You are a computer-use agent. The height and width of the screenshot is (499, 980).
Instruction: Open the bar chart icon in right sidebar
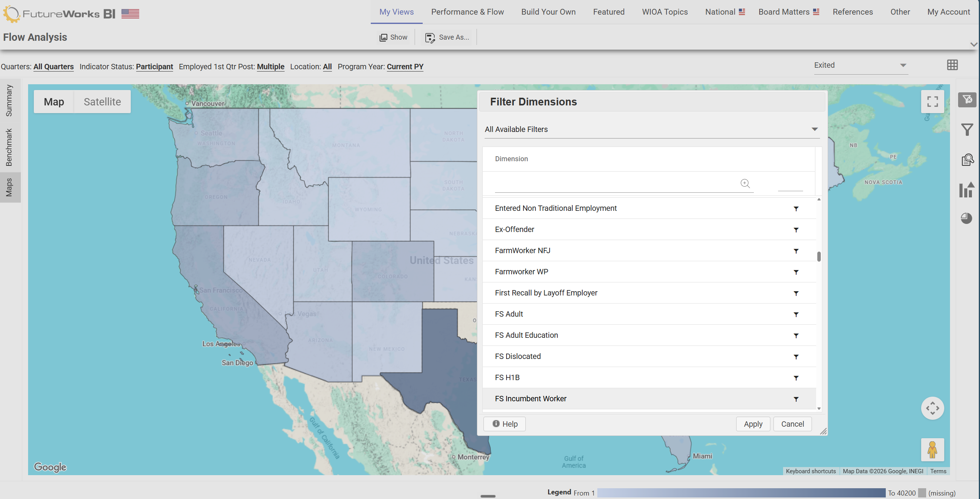967,190
